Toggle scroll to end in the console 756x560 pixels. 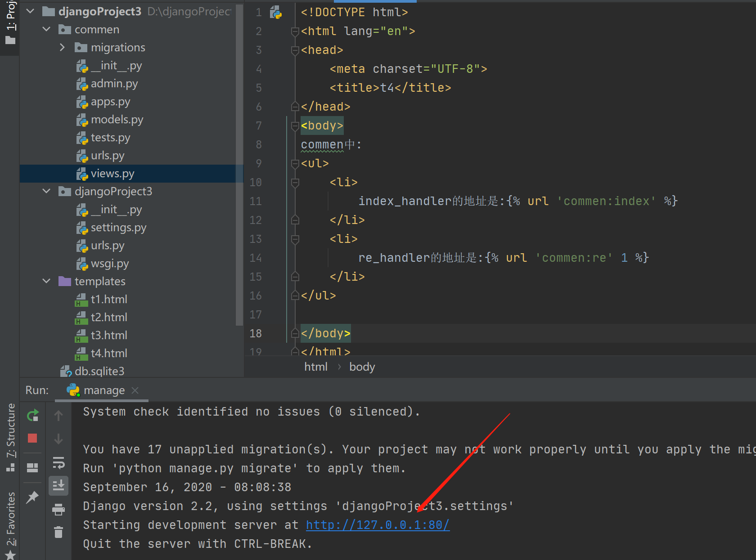tap(58, 485)
